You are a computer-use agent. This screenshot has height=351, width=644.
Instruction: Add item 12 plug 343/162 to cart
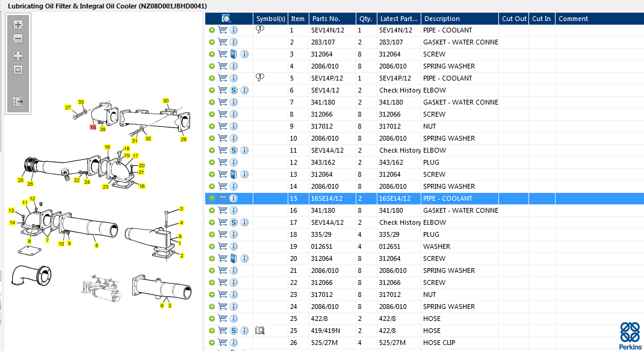pos(223,162)
